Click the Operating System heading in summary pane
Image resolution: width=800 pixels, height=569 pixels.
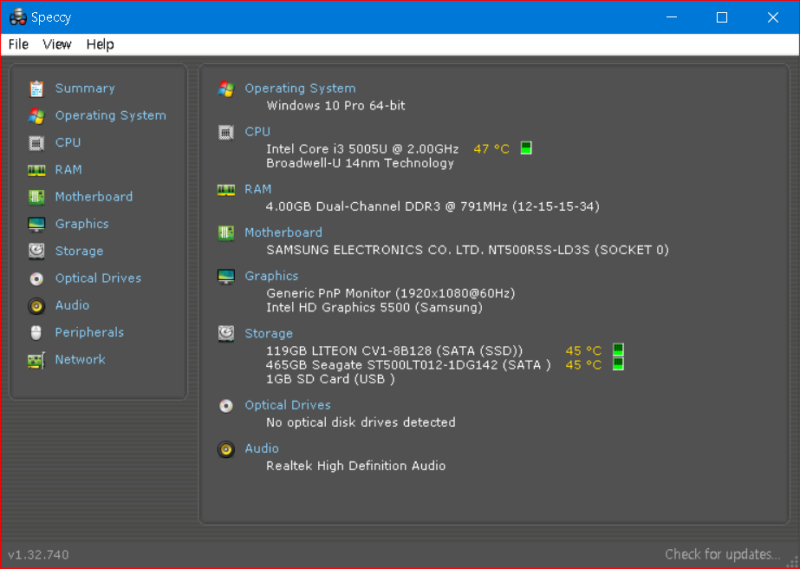pyautogui.click(x=300, y=88)
